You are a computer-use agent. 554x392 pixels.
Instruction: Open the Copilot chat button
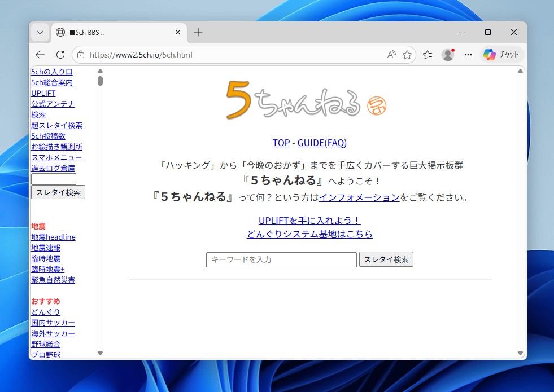501,55
